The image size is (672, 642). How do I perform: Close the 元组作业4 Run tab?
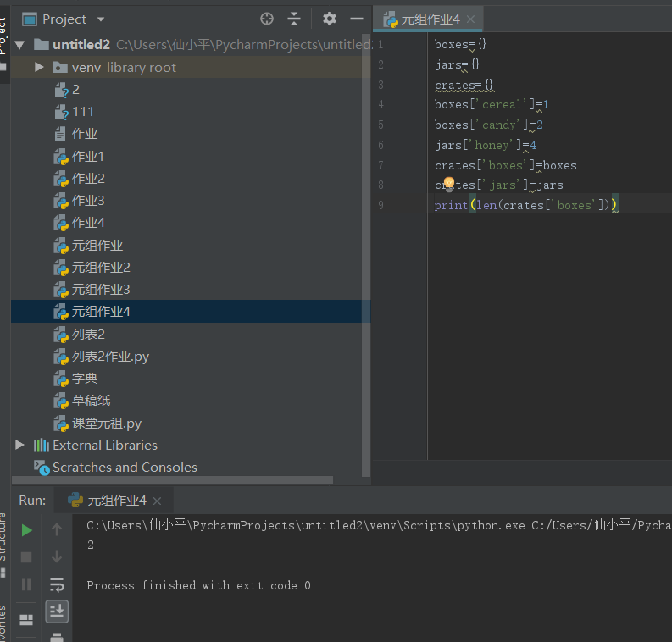[x=158, y=501]
